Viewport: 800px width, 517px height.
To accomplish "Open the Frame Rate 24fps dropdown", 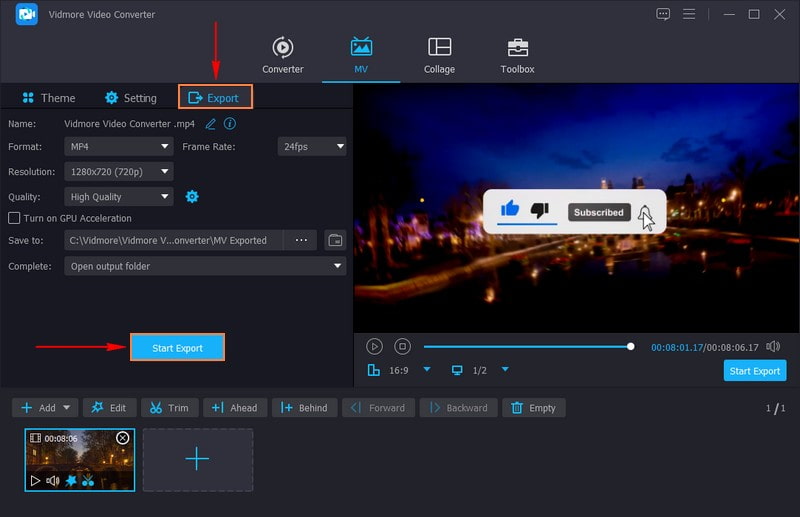I will 311,146.
